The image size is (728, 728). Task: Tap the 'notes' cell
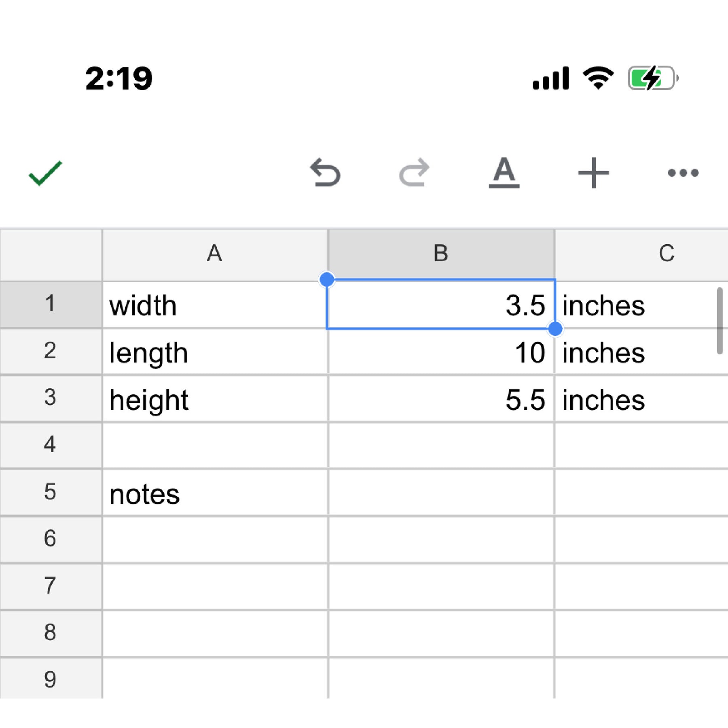coord(214,493)
